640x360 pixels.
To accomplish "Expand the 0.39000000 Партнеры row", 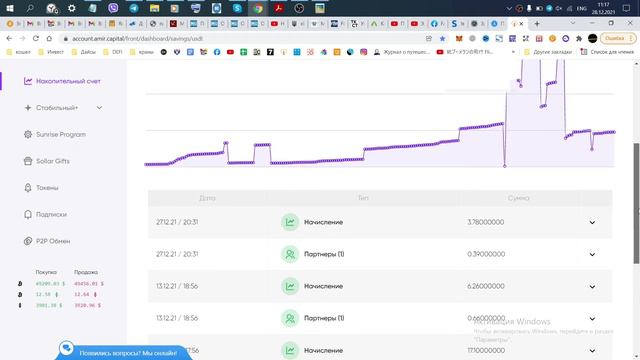I will click(x=592, y=254).
